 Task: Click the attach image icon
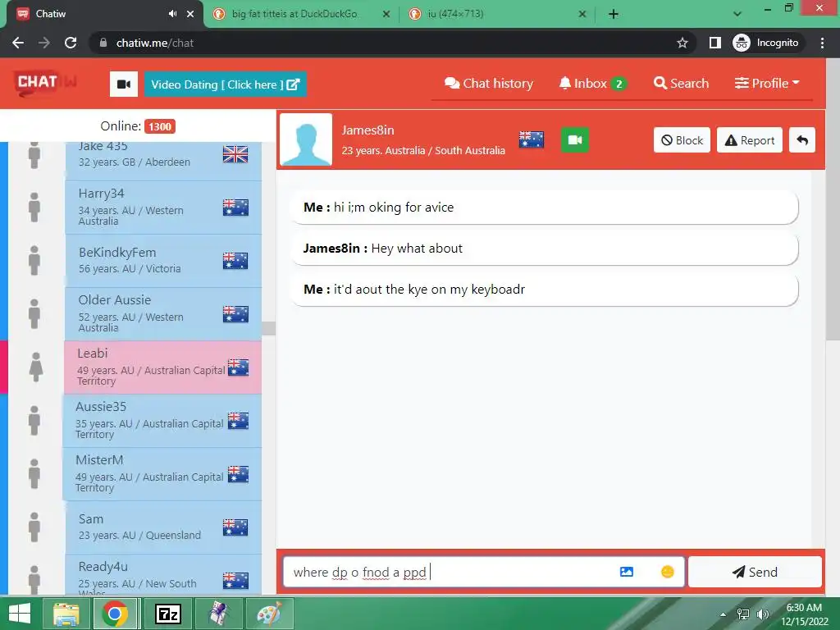[x=626, y=572]
